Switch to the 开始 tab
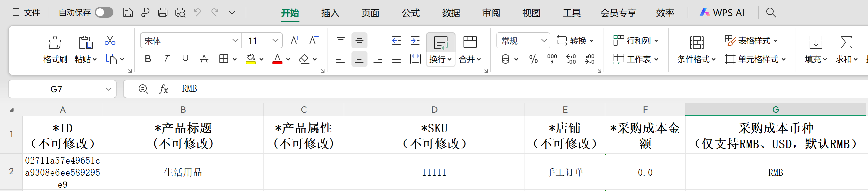The image size is (868, 191). point(290,13)
